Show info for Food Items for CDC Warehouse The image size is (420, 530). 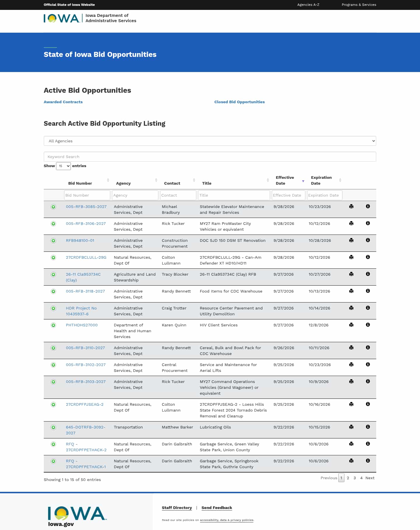(368, 291)
